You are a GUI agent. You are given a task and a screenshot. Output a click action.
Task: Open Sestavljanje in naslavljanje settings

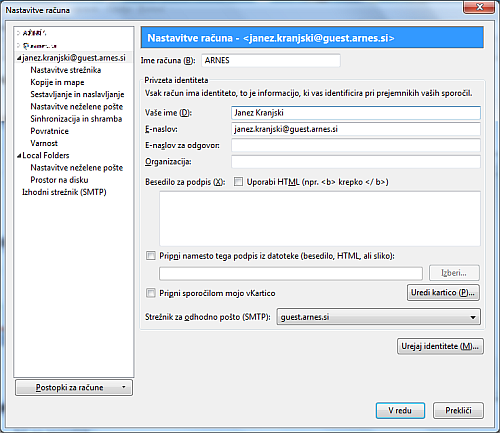[77, 94]
